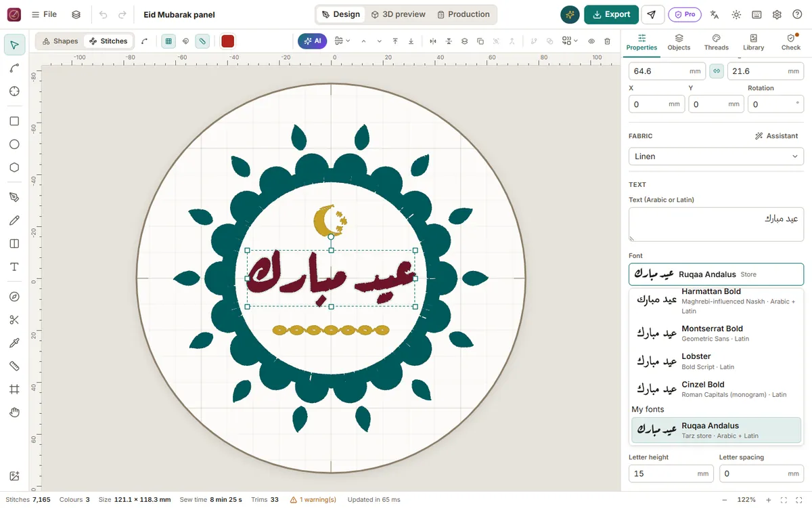The image size is (812, 508).
Task: Select the arrow selection tool
Action: [14, 45]
